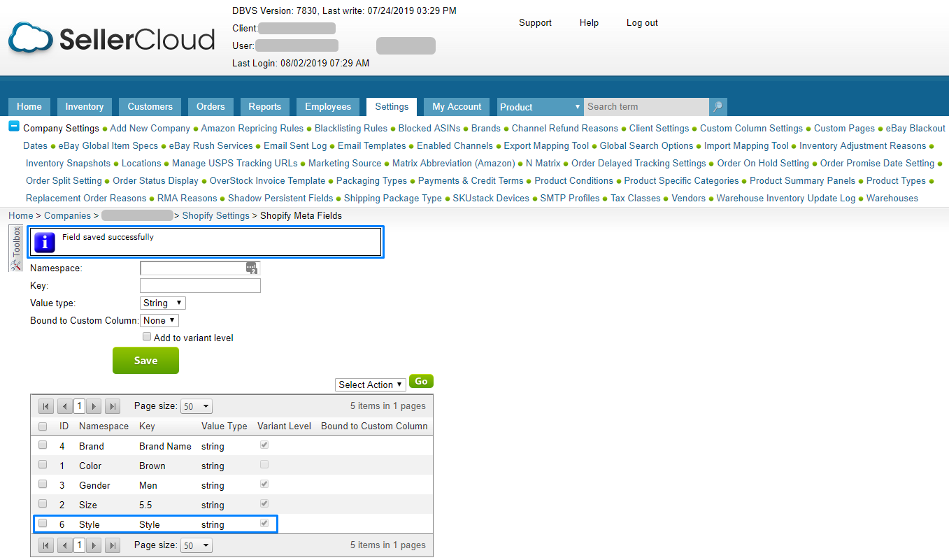
Task: Click the Brown key cell
Action: point(152,466)
